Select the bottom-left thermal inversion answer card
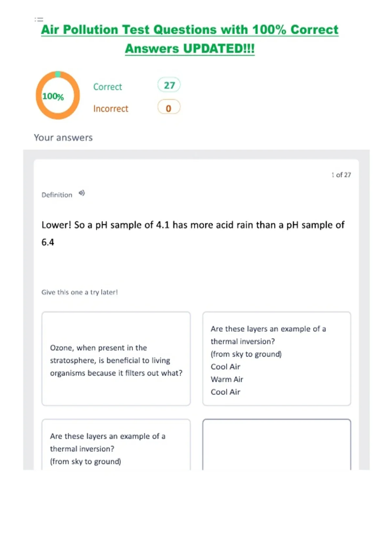Viewport: 392px width, 556px height. (x=116, y=444)
